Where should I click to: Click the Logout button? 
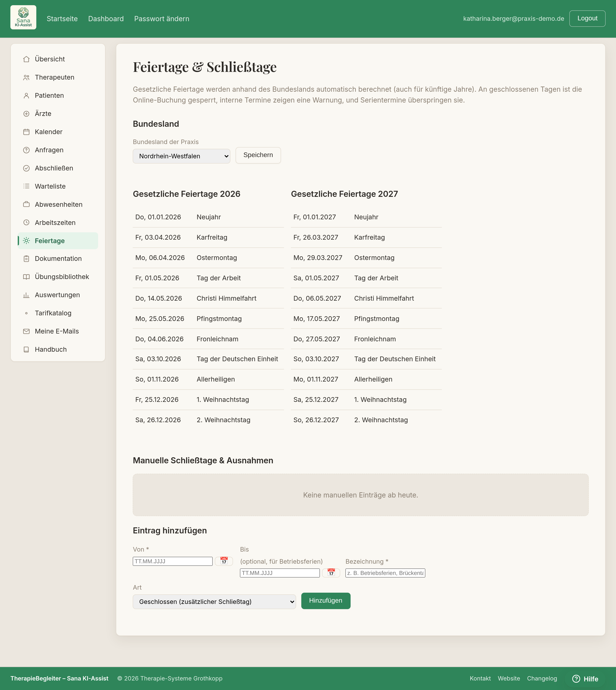coord(587,18)
